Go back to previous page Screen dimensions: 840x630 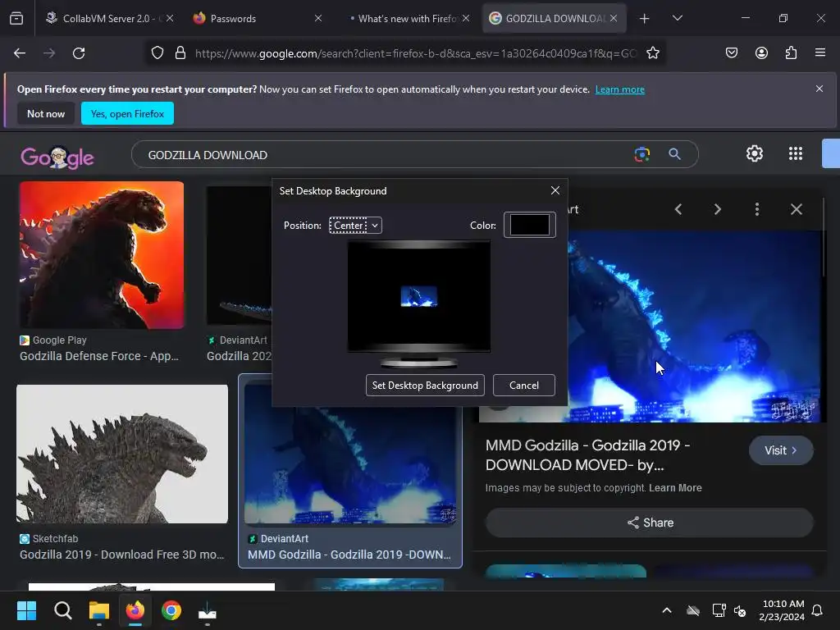click(20, 53)
